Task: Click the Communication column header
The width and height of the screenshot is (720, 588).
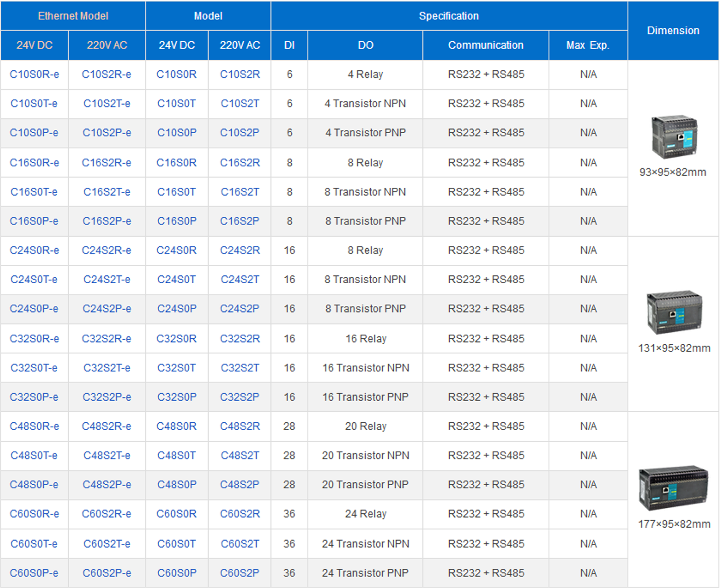Action: [486, 45]
